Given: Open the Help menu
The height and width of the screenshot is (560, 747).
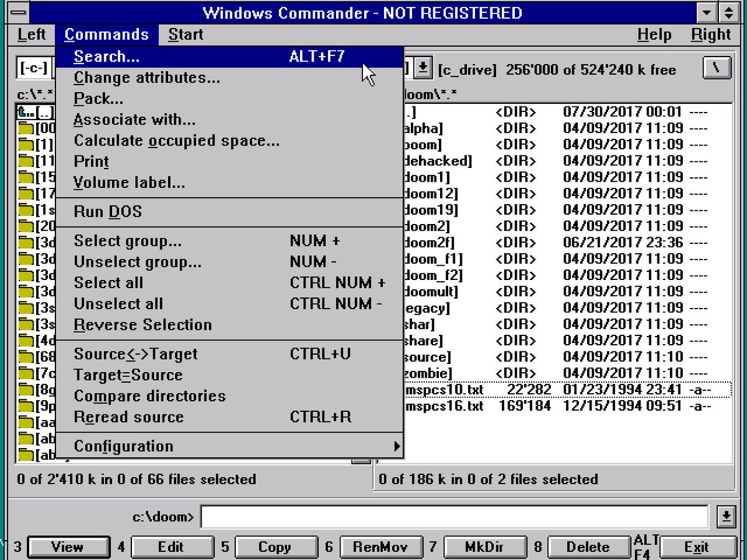Looking at the screenshot, I should coord(654,35).
